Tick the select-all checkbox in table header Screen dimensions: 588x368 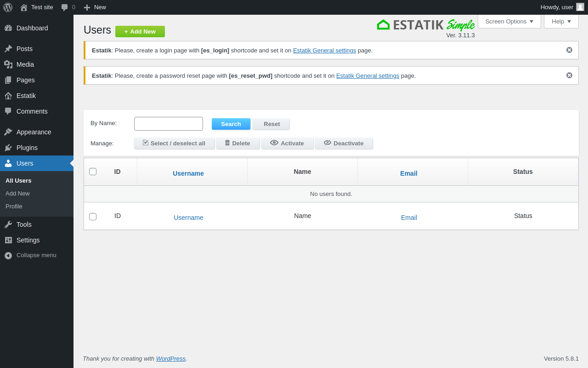93,172
